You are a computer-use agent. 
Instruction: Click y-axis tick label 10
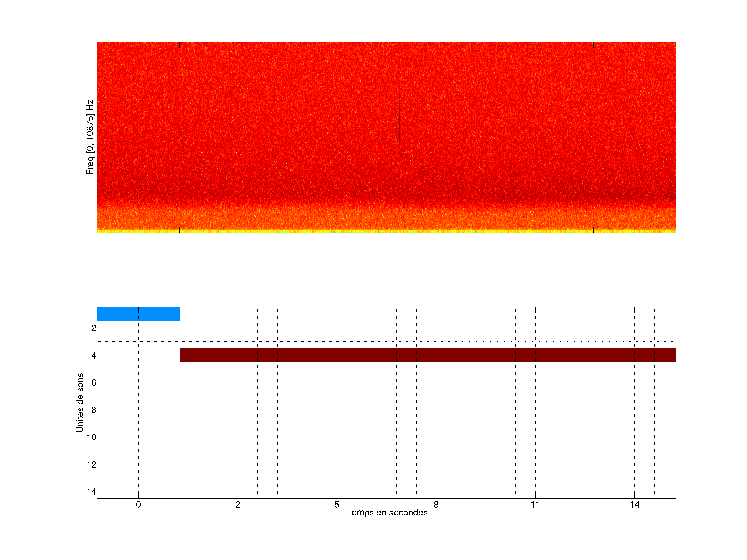click(92, 437)
